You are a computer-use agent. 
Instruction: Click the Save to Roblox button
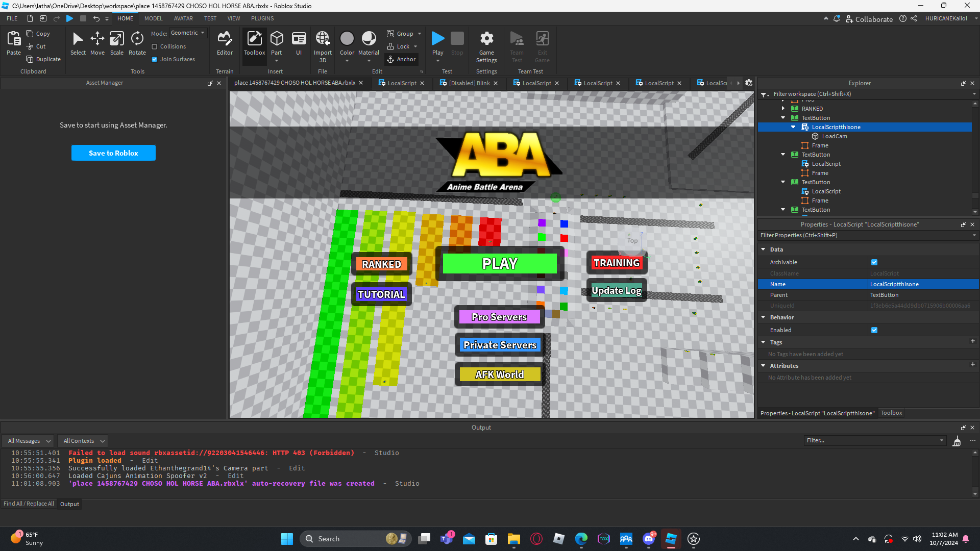coord(113,153)
